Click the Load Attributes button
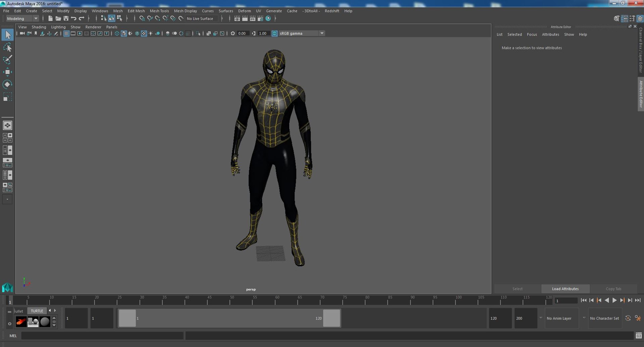644x347 pixels. coord(565,289)
